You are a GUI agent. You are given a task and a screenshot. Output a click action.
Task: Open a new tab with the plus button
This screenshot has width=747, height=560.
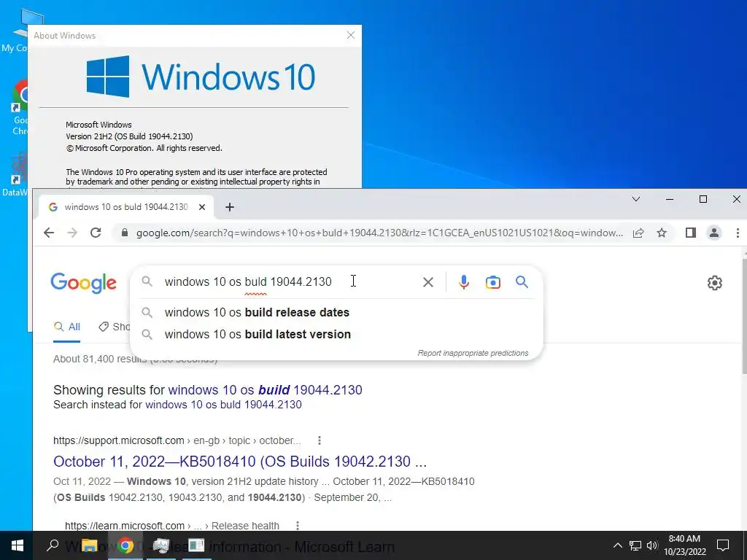230,207
